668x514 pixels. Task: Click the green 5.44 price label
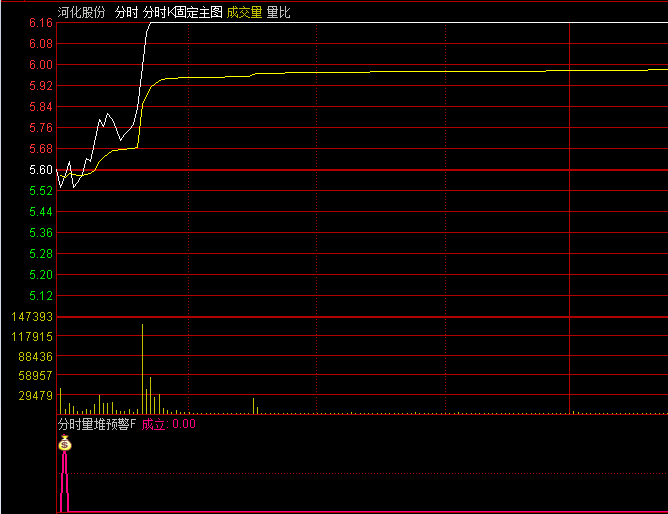(41, 212)
